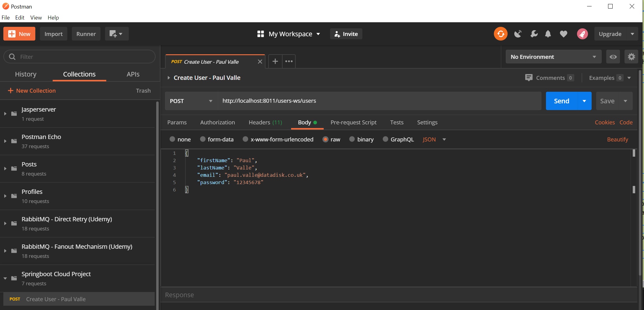644x310 pixels.
Task: Open the History tab in sidebar
Action: pos(26,74)
